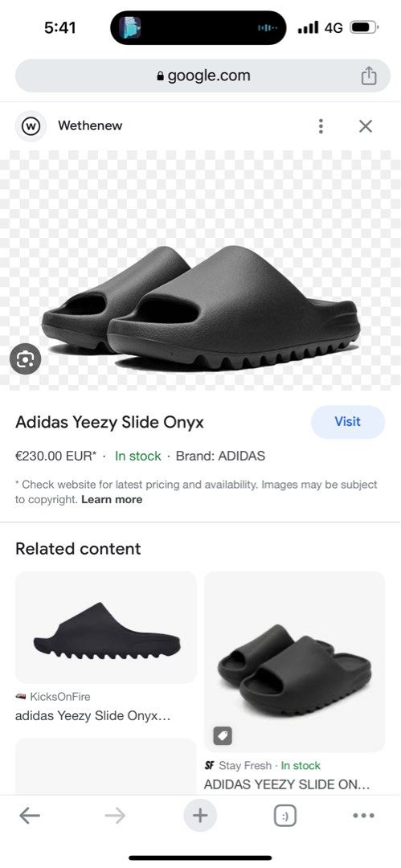The height and width of the screenshot is (868, 401).
Task: Open the Learn more link
Action: pos(112,499)
